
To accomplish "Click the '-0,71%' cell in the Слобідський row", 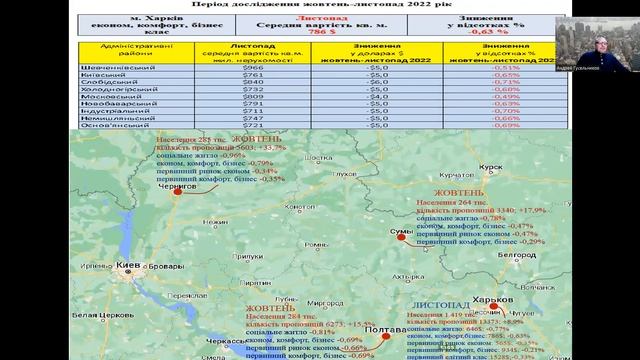I will pyautogui.click(x=505, y=82).
